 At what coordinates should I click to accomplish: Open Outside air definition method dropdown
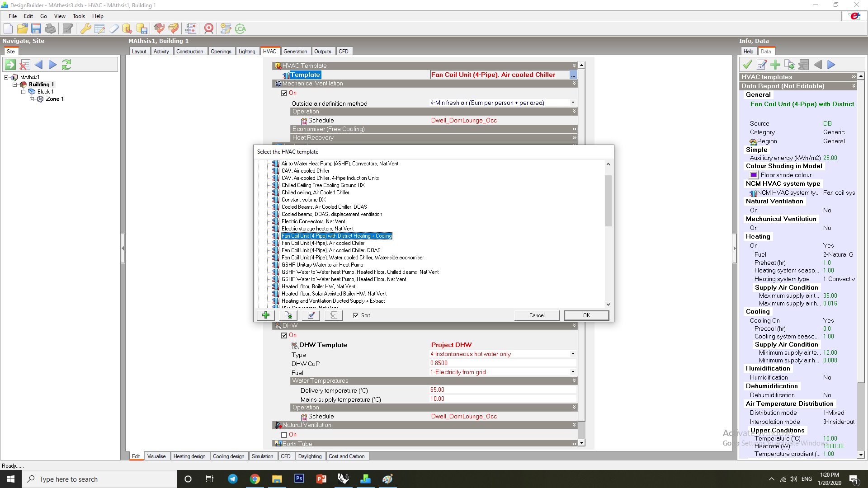click(573, 103)
